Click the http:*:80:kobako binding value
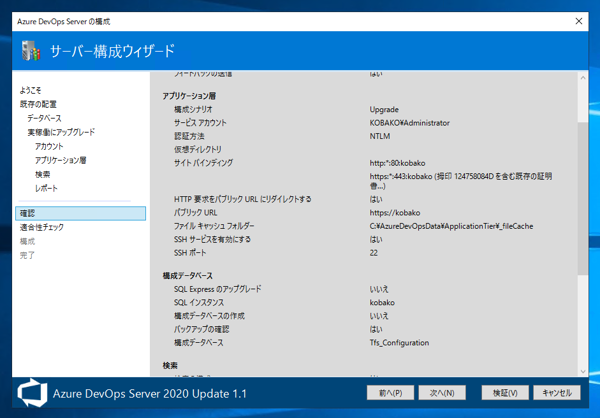The image size is (600, 418). [397, 163]
